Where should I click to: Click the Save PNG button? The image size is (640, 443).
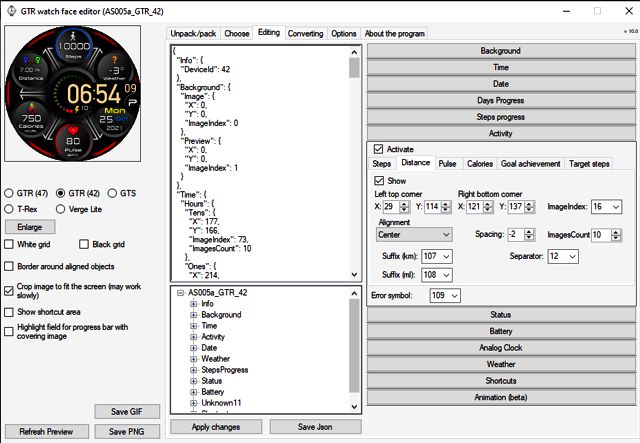pyautogui.click(x=127, y=432)
